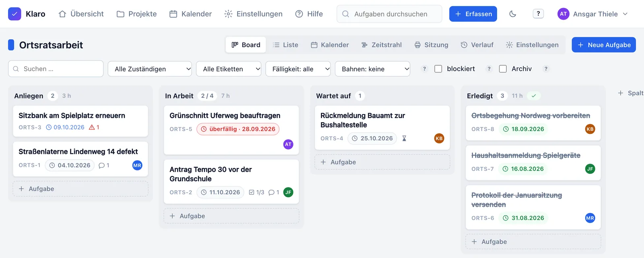Enable the Archiv checkbox
Image resolution: width=644 pixels, height=258 pixels.
[x=503, y=69]
